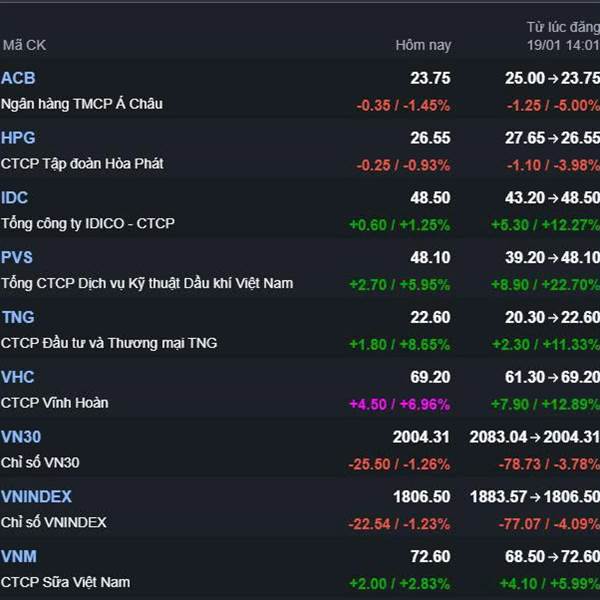
Task: Click VN30 change '-25.50 / -1.26%'
Action: pyautogui.click(x=399, y=464)
